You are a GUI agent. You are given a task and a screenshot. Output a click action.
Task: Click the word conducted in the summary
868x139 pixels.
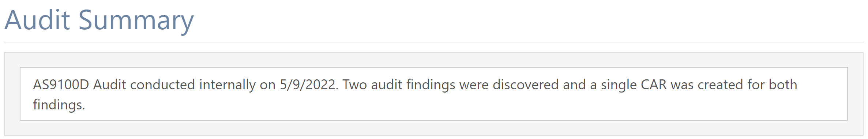click(162, 85)
